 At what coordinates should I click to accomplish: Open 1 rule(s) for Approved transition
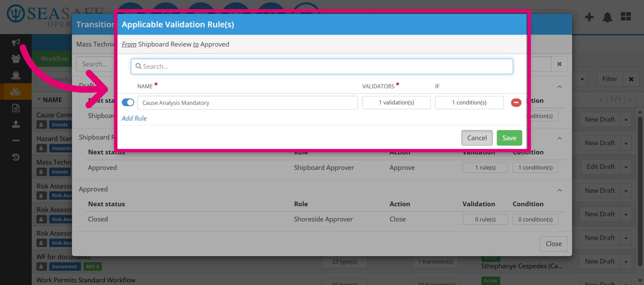click(485, 167)
